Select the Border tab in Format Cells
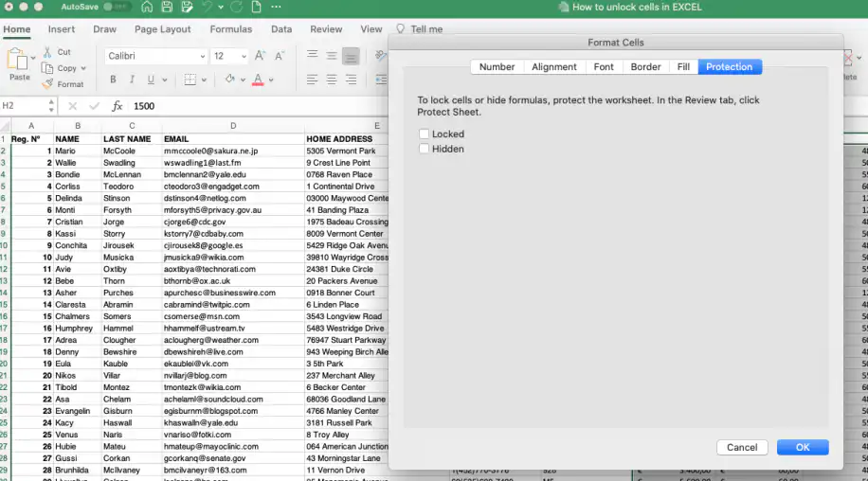868x481 pixels. click(645, 67)
